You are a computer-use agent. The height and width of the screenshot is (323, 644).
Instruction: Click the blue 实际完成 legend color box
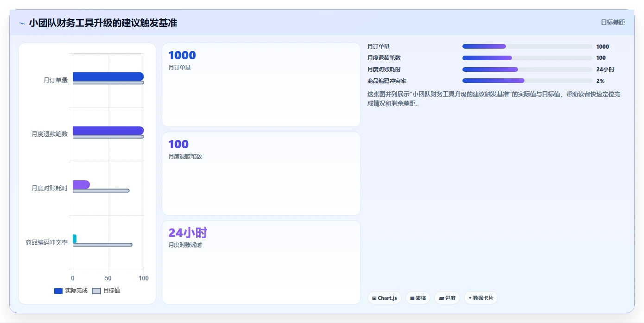[x=58, y=291]
